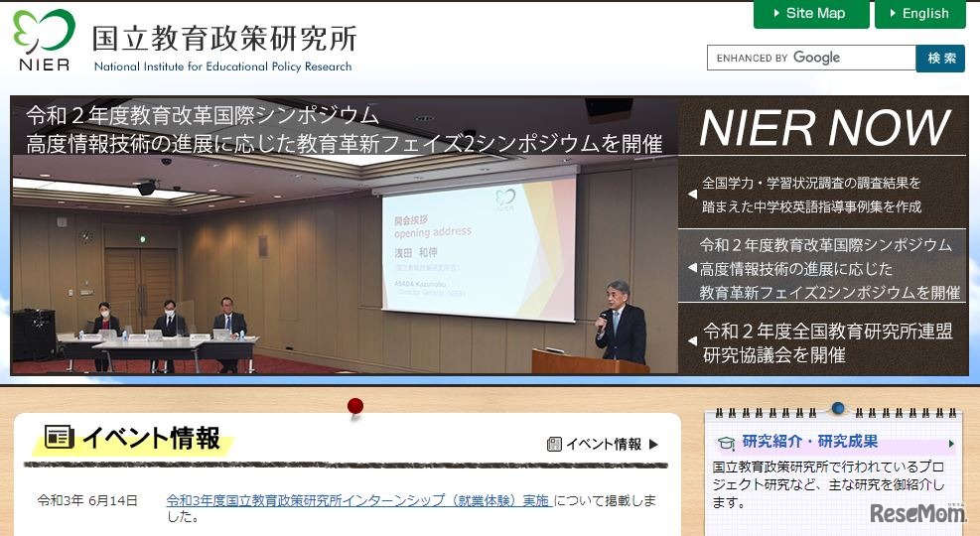The width and height of the screenshot is (980, 536).
Task: Open 研究紹介・研究成果 section link
Action: pos(810,441)
